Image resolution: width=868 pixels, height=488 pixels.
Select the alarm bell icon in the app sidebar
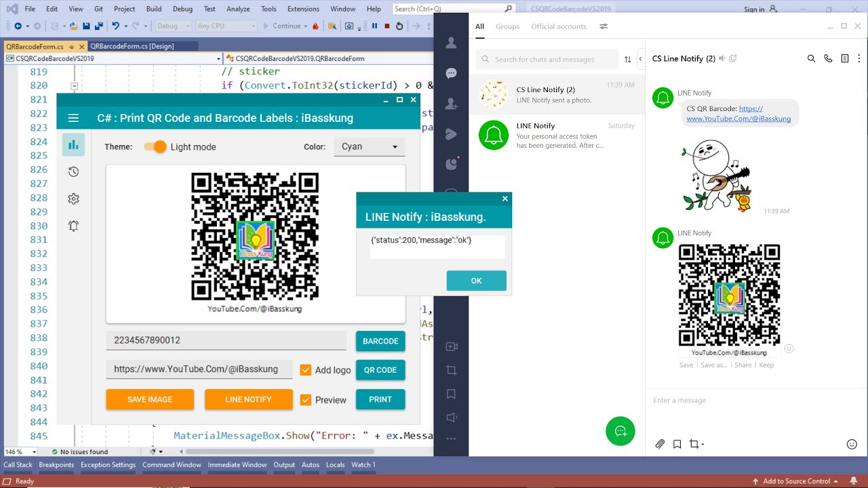pyautogui.click(x=73, y=226)
